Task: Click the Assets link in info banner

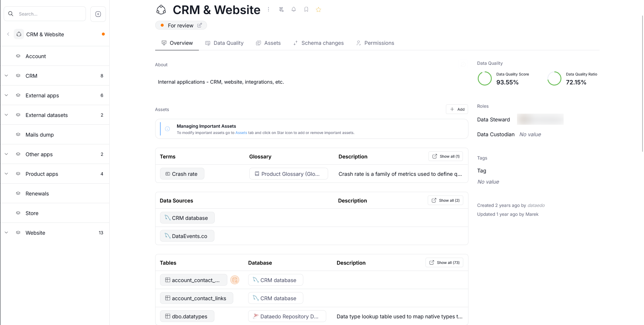Action: [241, 133]
